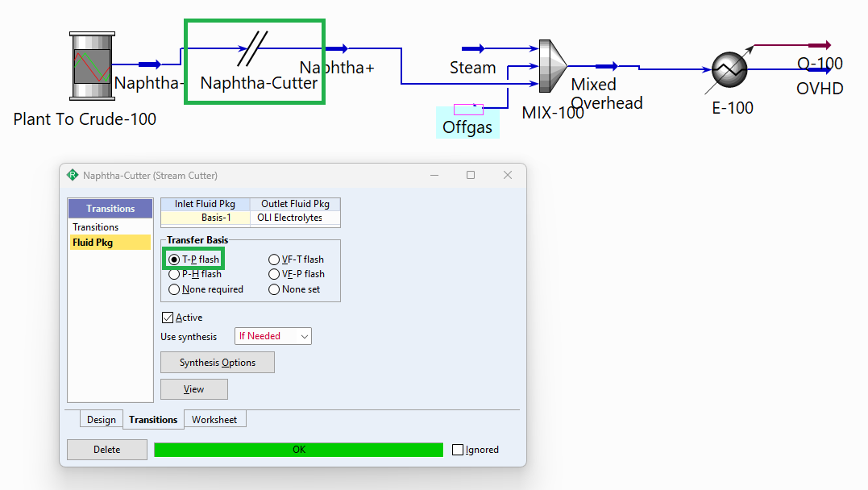Click the Plant To Crude-100 label
Screen dimensions: 868x490
[85, 119]
